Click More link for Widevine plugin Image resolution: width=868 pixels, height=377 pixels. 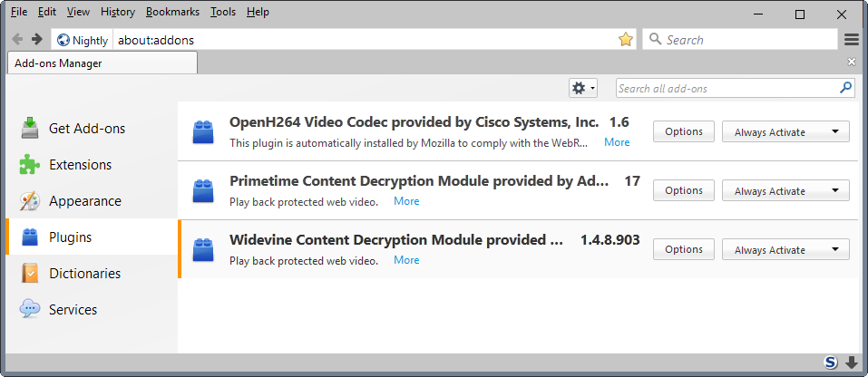[x=406, y=260]
